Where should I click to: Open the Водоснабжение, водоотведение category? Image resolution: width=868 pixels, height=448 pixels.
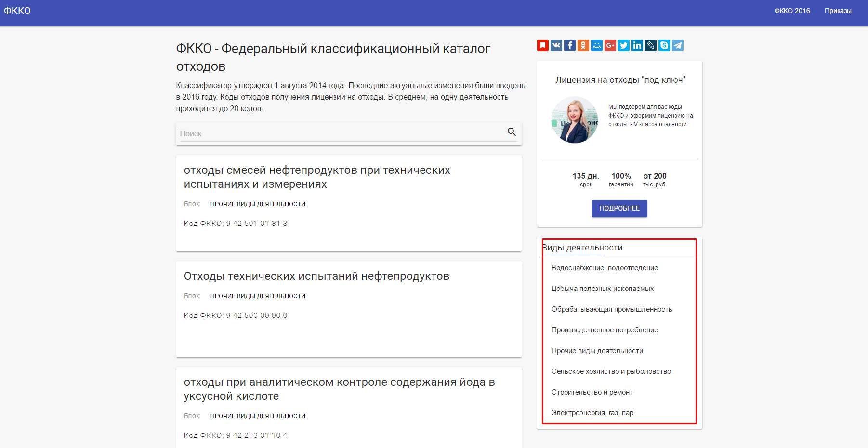click(605, 267)
